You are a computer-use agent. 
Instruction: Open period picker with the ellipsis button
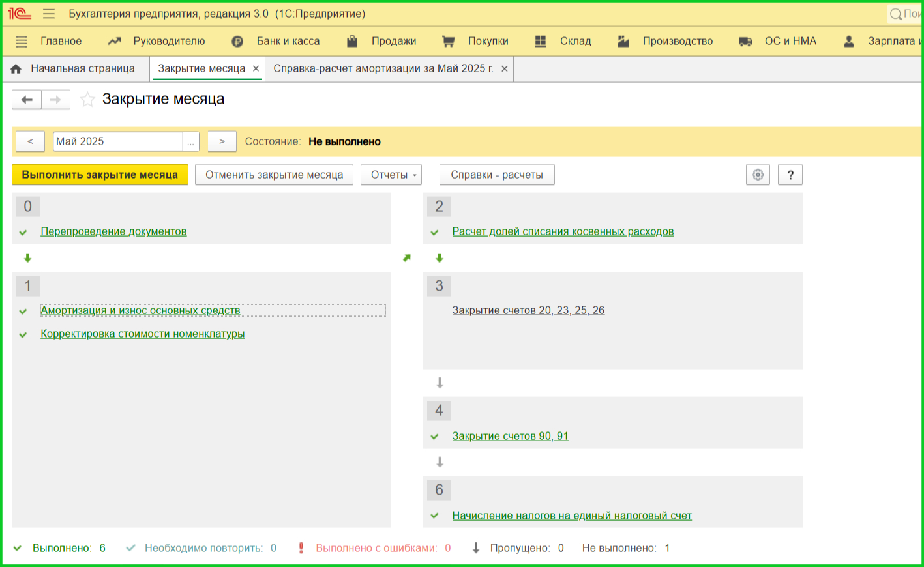(x=190, y=142)
